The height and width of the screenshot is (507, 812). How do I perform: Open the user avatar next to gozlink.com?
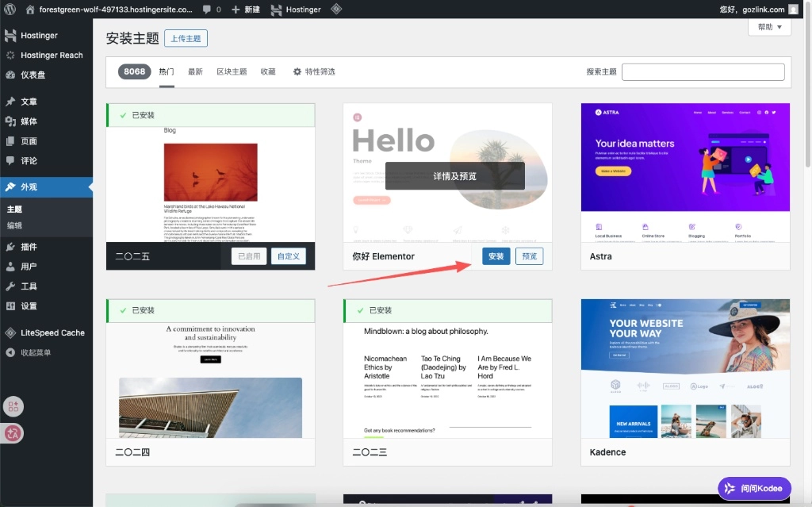click(793, 10)
